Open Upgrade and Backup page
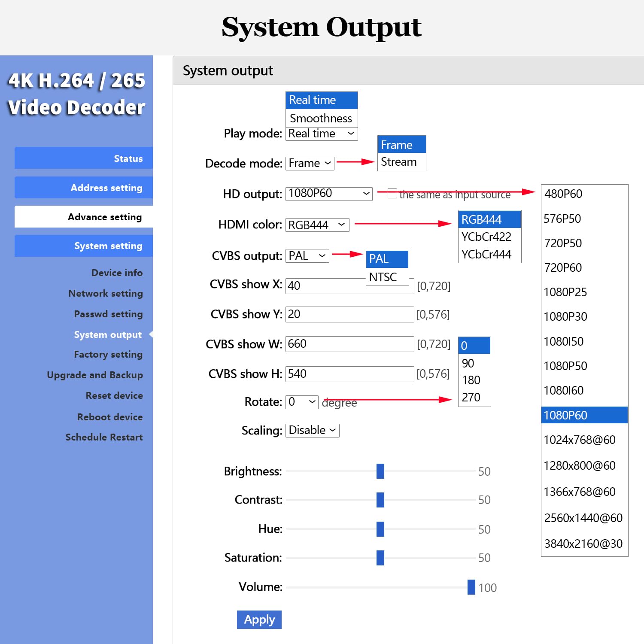Image resolution: width=644 pixels, height=644 pixels. 95,375
